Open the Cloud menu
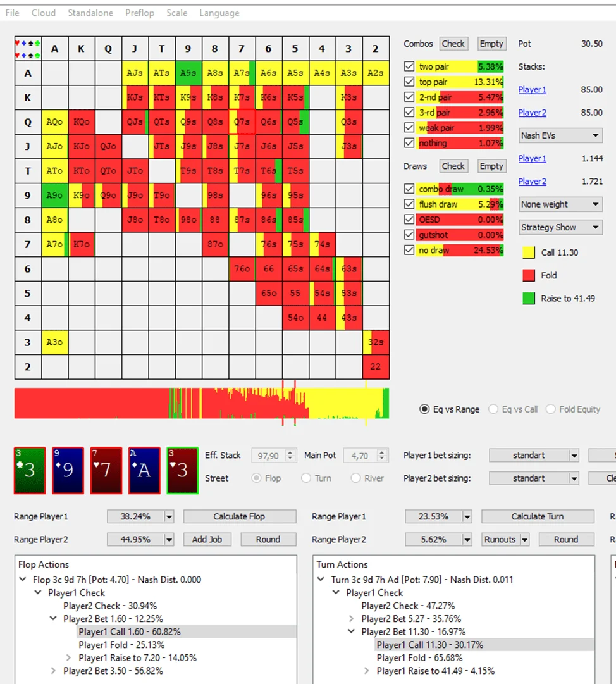 44,13
